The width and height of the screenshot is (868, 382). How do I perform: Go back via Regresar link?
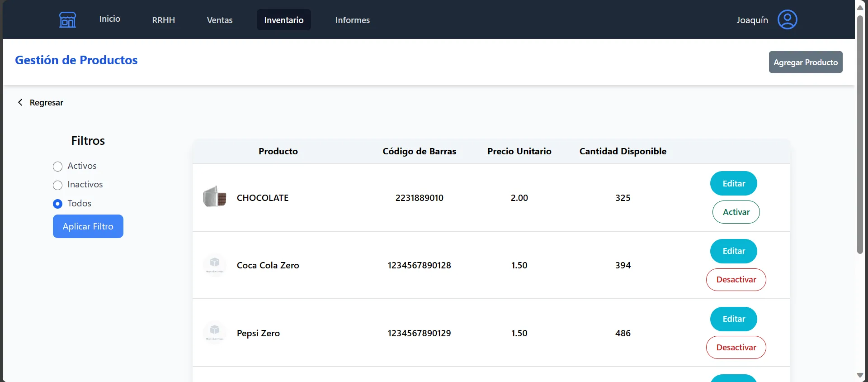47,102
